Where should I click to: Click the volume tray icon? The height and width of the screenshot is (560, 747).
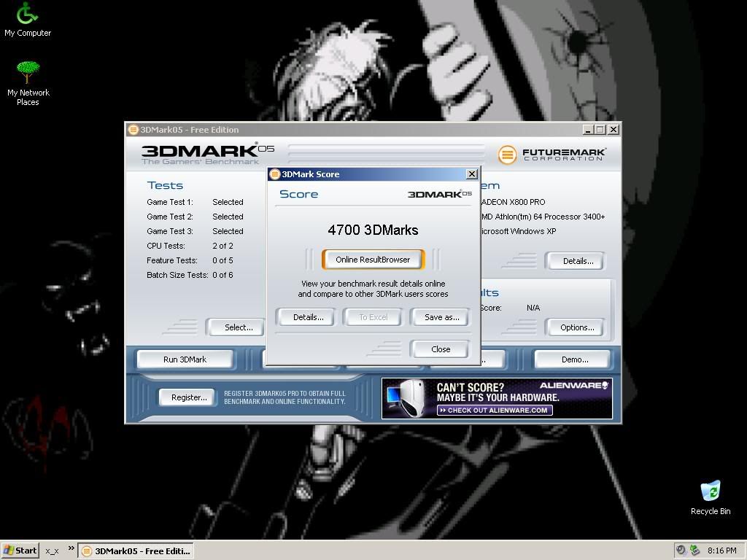pyautogui.click(x=681, y=551)
